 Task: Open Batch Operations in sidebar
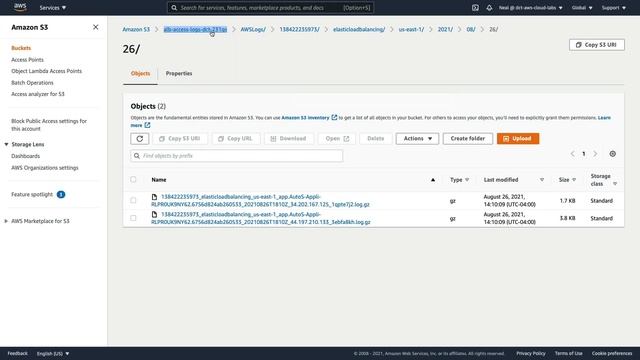pos(32,83)
